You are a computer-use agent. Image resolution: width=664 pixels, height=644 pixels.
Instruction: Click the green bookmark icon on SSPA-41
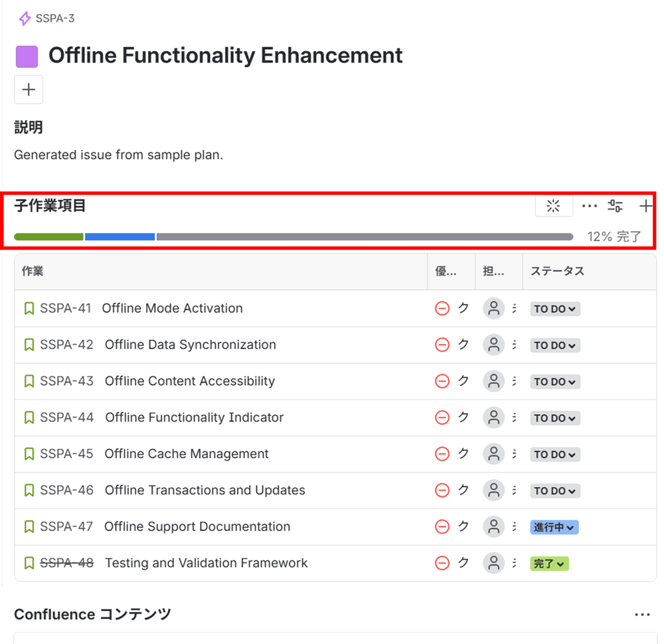[29, 308]
